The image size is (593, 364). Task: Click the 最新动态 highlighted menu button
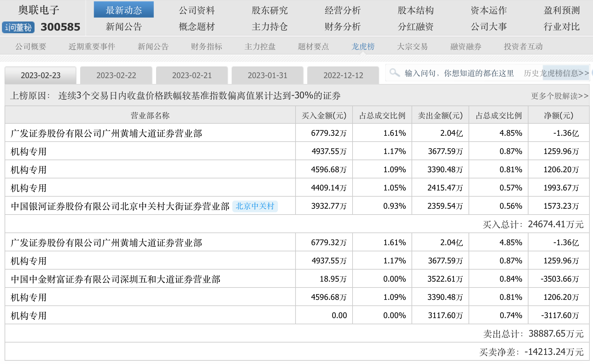tap(124, 10)
